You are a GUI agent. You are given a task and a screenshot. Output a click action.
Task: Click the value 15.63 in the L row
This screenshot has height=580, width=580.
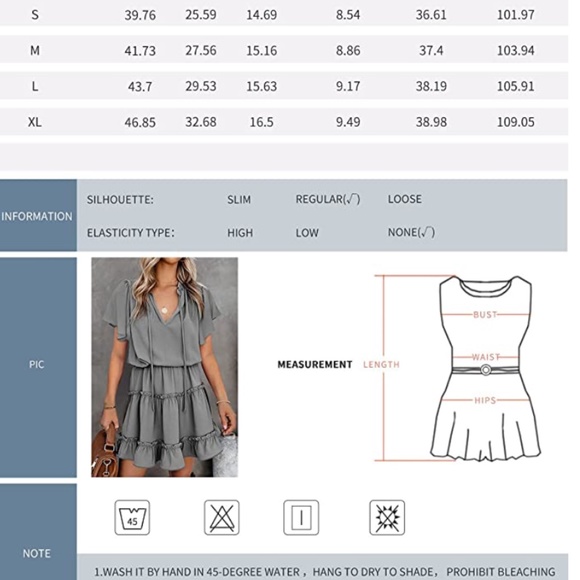coord(262,86)
